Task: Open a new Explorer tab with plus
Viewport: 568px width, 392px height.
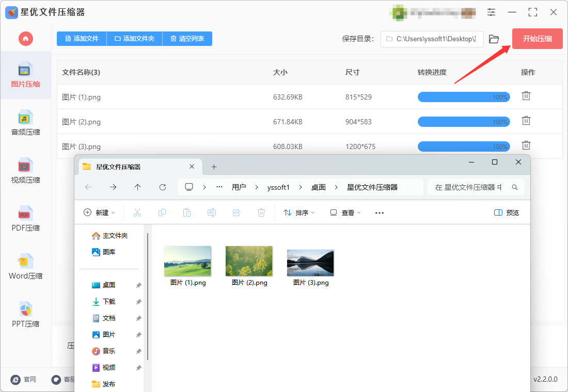Action: (x=214, y=167)
